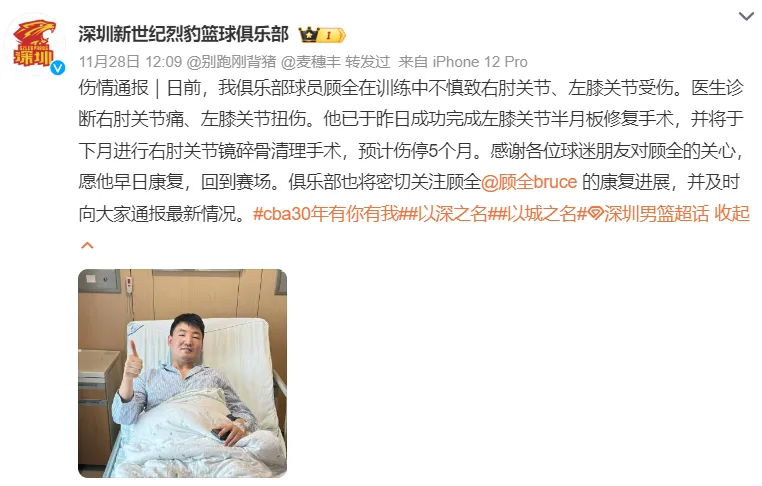Click the diamond super-topic icon
The width and height of the screenshot is (762, 486).
tap(595, 214)
